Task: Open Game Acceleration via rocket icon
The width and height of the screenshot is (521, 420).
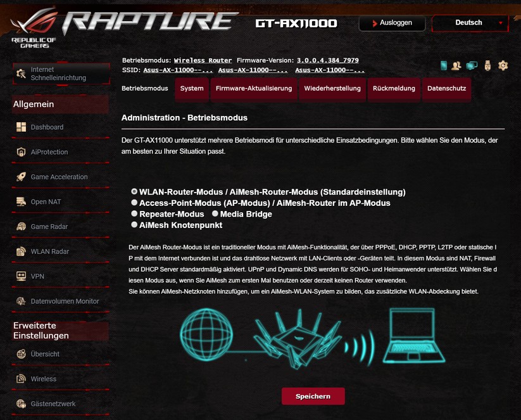Action: point(22,177)
